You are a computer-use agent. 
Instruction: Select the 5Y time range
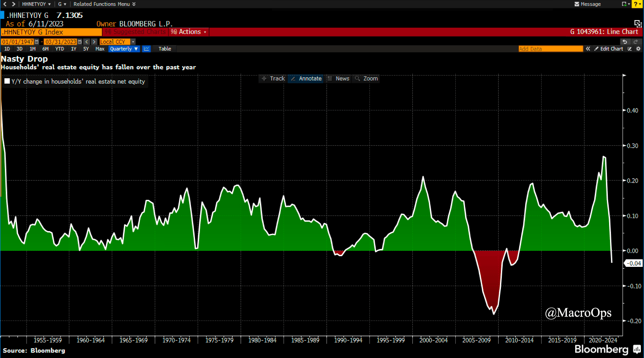(86, 49)
